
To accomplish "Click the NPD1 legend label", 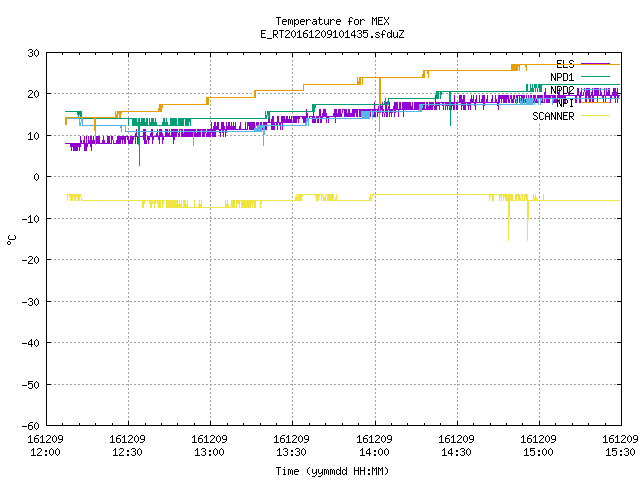I will pyautogui.click(x=562, y=77).
